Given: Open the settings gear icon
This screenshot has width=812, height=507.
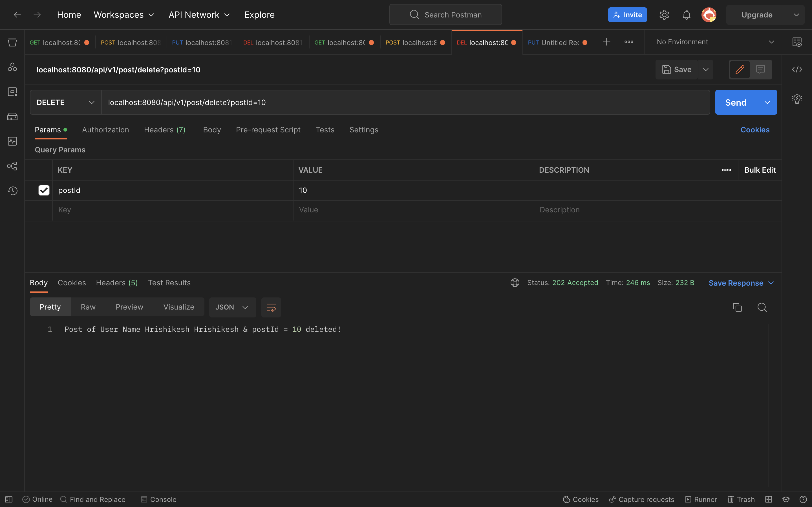Looking at the screenshot, I should click(x=664, y=15).
